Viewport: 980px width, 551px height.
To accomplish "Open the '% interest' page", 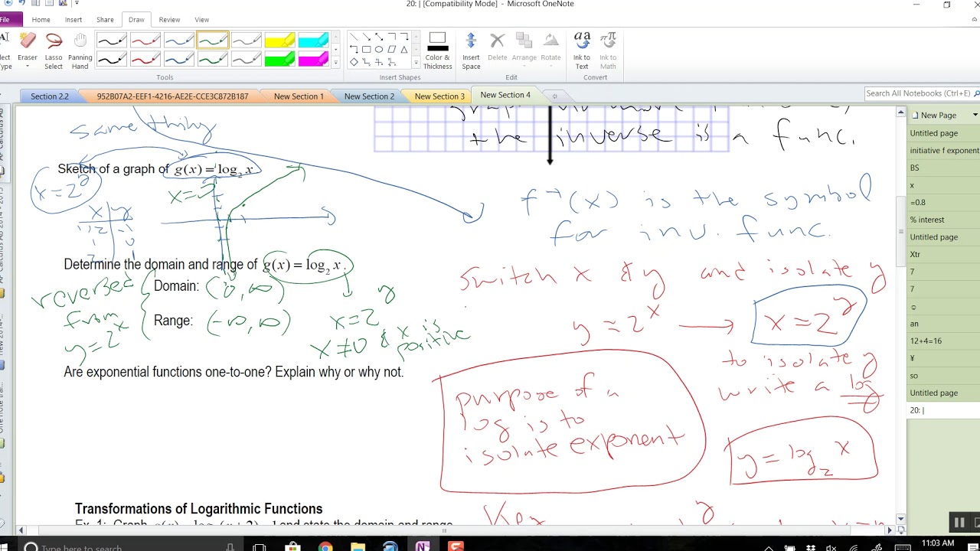I will tap(944, 220).
